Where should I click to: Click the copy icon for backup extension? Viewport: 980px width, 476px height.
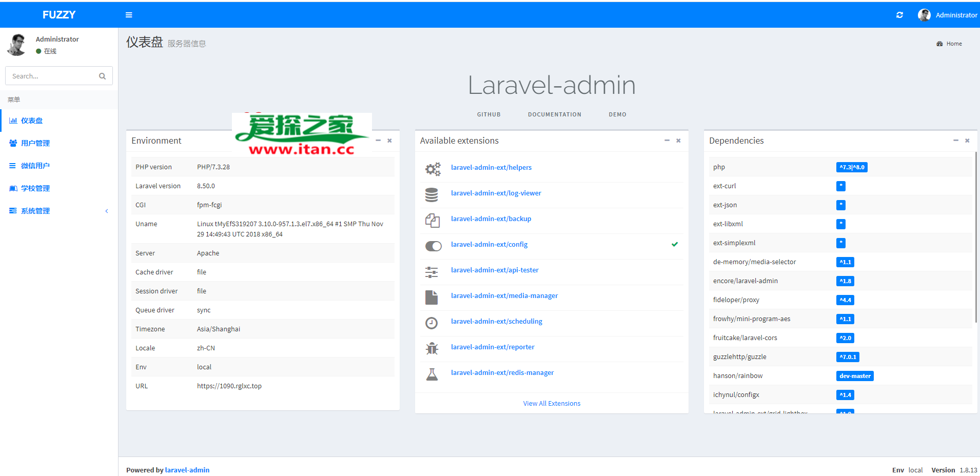[x=432, y=220]
